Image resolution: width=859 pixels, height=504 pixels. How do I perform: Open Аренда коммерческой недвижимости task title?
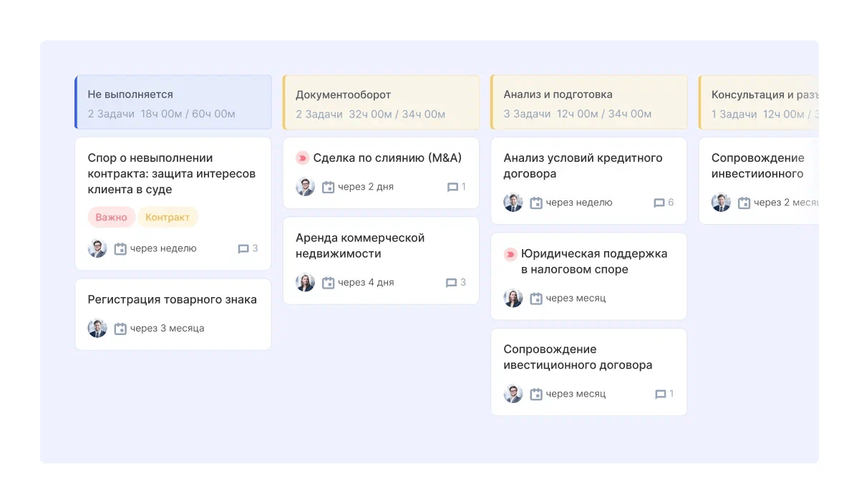(x=360, y=246)
